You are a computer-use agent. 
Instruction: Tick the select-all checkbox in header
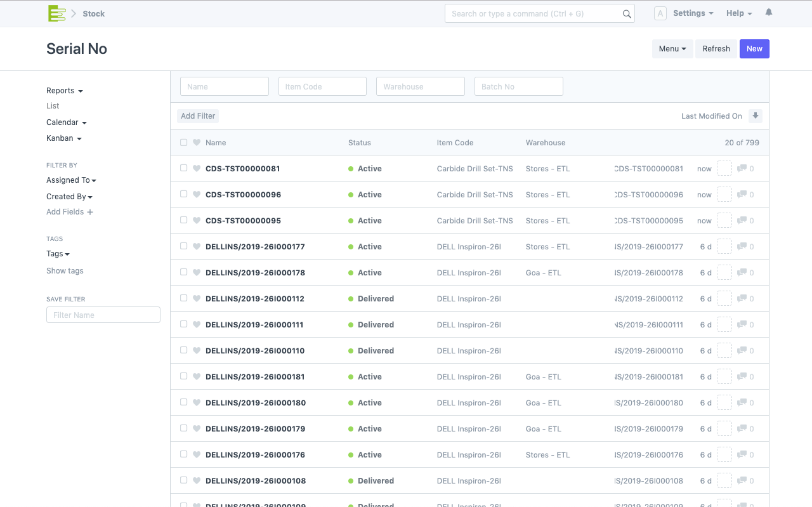click(x=184, y=143)
